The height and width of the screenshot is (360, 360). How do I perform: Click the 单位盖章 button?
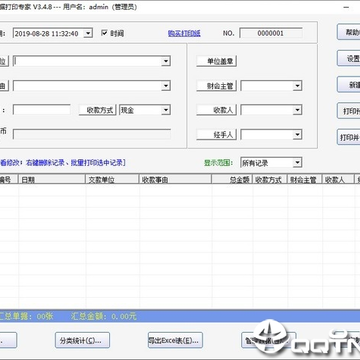217,61
